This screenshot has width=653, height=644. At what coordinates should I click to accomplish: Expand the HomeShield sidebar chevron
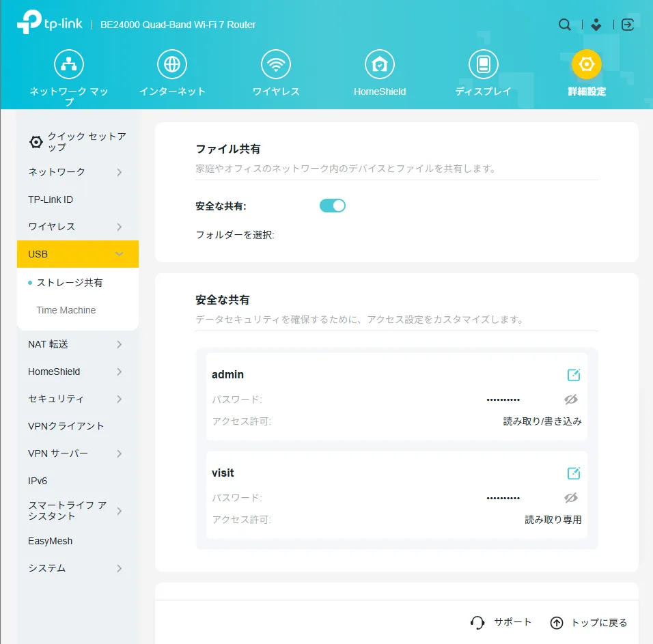[120, 372]
